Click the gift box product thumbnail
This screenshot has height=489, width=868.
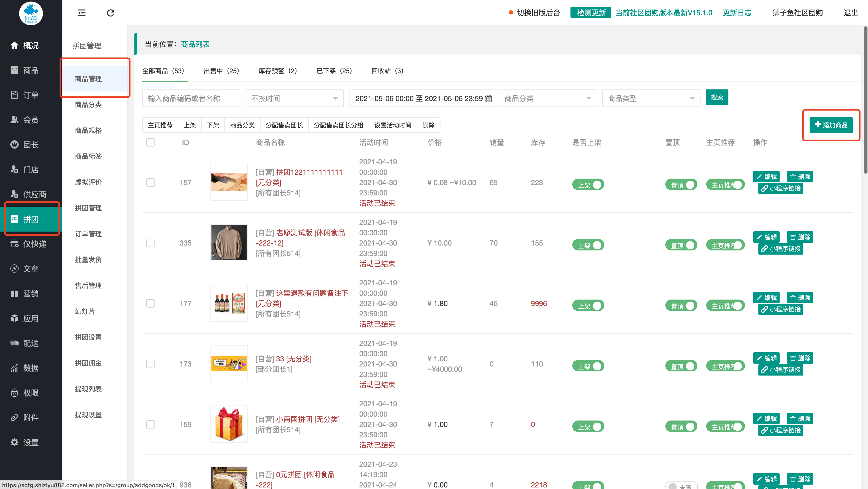point(229,424)
